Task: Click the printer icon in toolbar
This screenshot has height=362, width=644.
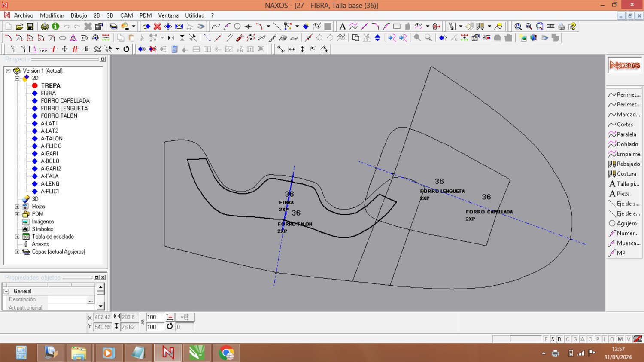Action: (561, 27)
